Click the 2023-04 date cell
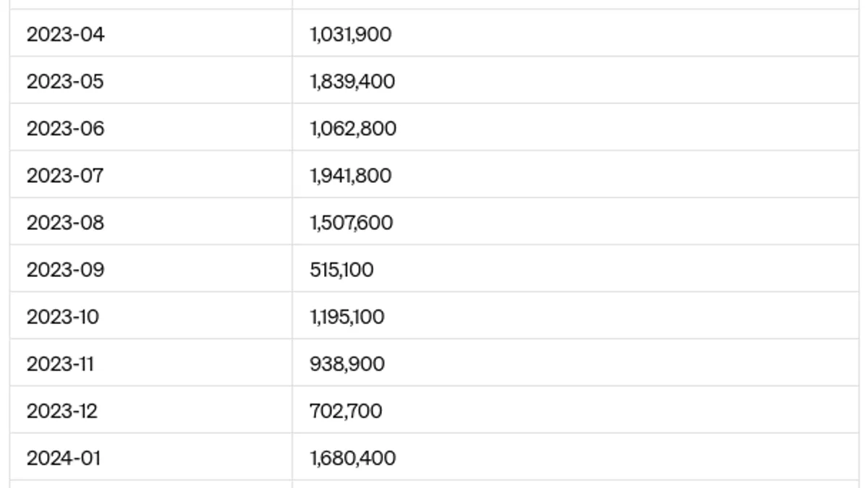Screen dimensions: 868x488 (x=65, y=34)
